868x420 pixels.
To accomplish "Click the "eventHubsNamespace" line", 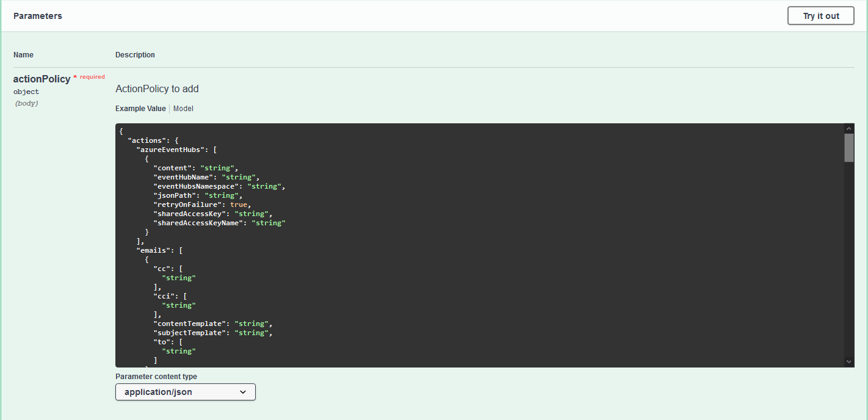I will [220, 186].
